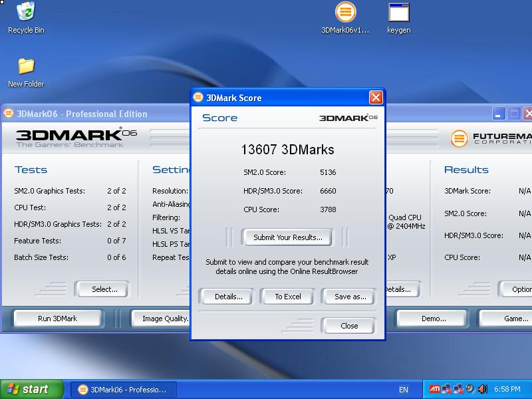The image size is (532, 399).
Task: Open Details in the score dialog
Action: click(x=228, y=297)
